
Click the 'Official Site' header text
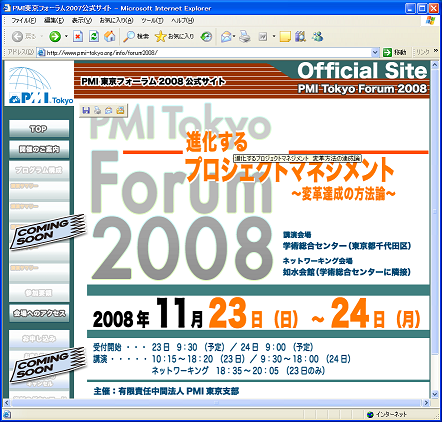(x=362, y=71)
